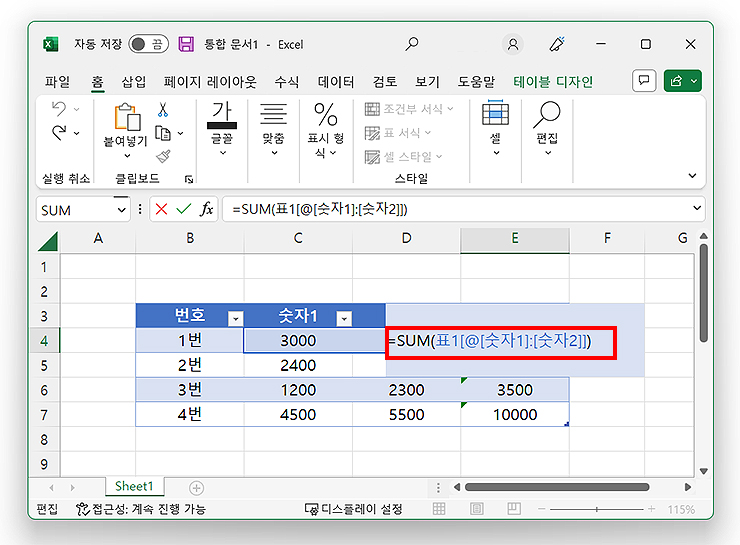Select the Format Painter brush icon

(163, 156)
